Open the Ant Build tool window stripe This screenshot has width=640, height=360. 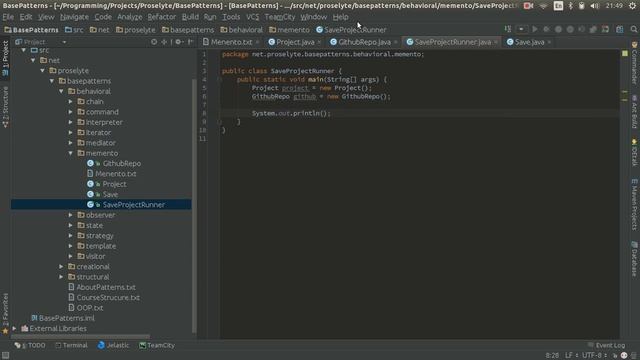(634, 111)
